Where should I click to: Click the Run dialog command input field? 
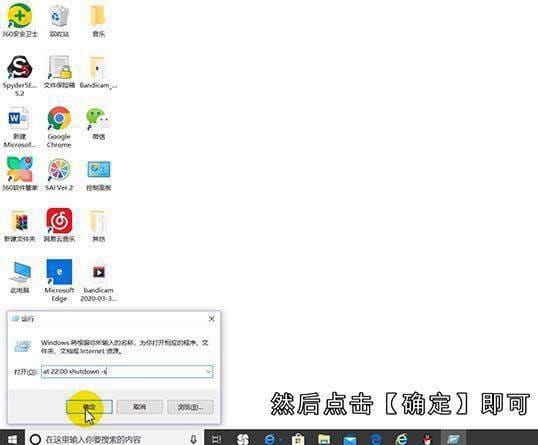[127, 372]
